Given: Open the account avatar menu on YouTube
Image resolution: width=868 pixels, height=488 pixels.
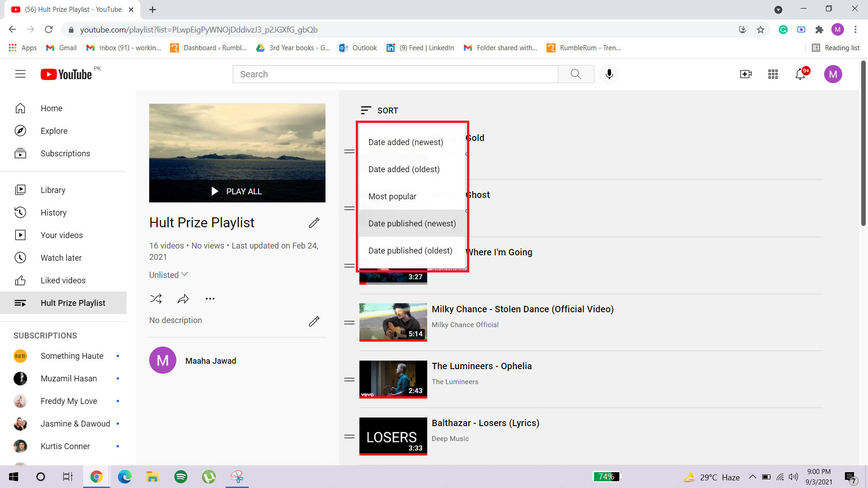Looking at the screenshot, I should [x=833, y=74].
